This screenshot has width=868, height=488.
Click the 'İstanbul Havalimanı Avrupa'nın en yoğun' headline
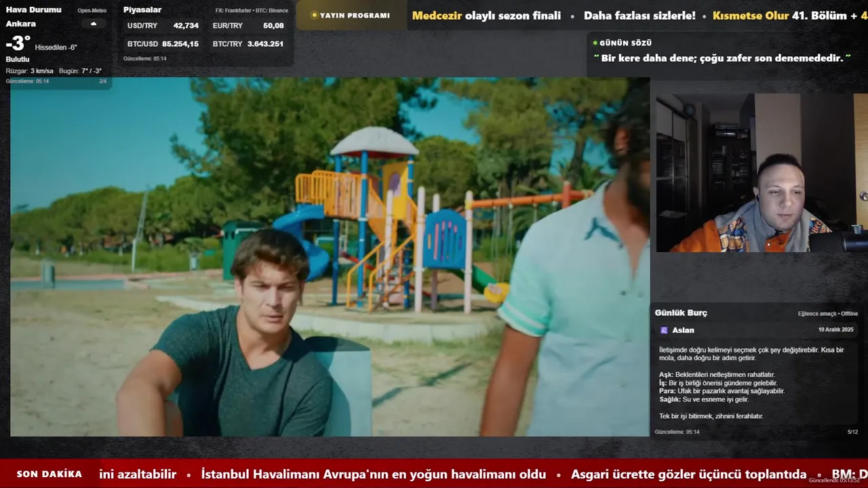pyautogui.click(x=374, y=474)
